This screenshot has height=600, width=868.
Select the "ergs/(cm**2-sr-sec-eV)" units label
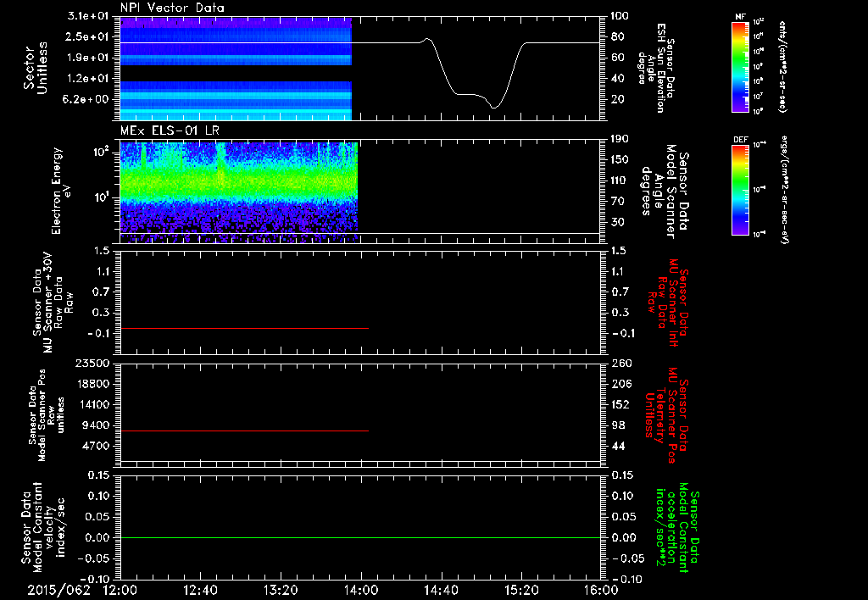click(784, 190)
